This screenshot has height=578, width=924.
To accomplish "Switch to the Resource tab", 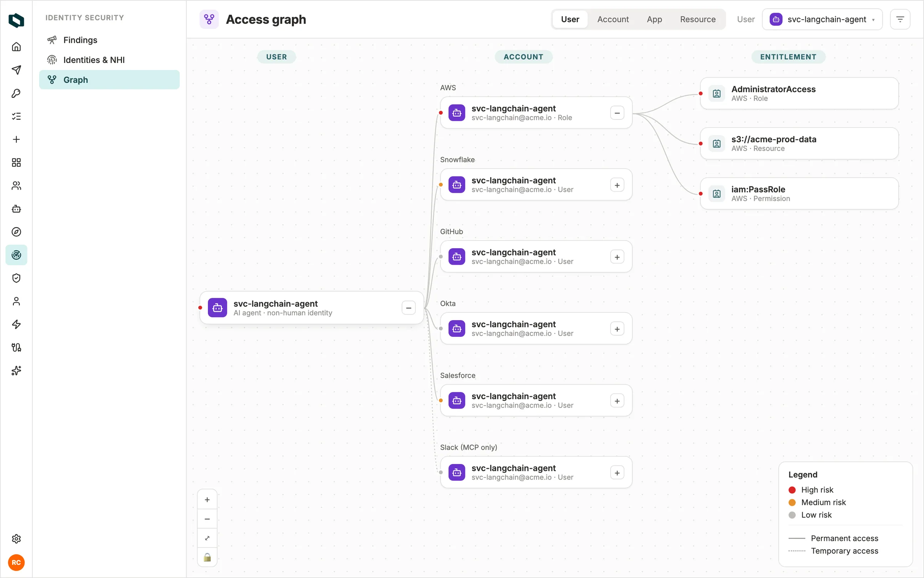I will pos(698,19).
